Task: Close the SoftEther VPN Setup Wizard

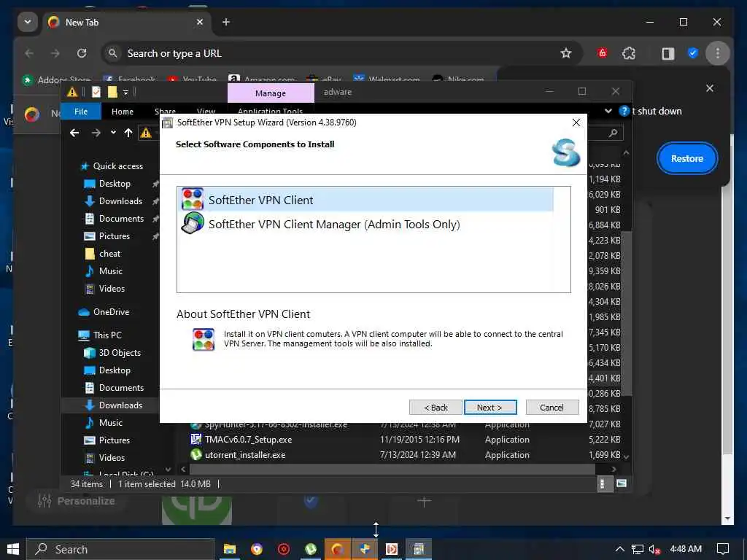Action: pos(576,122)
